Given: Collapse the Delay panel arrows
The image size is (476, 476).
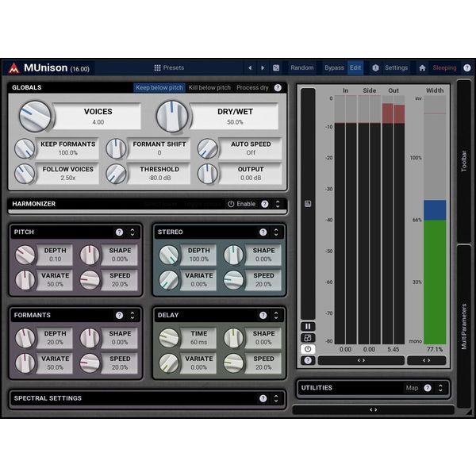Looking at the screenshot, I should 276,316.
